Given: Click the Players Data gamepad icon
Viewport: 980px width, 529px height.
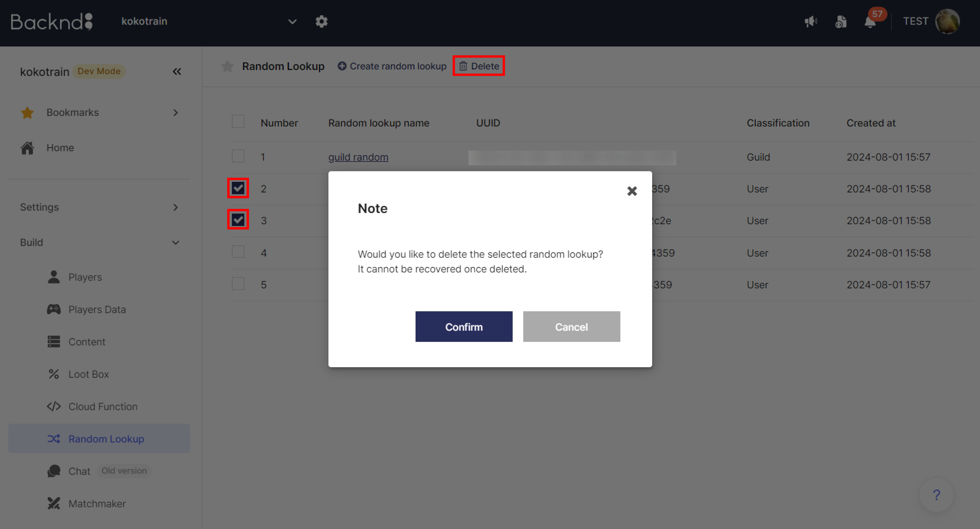Looking at the screenshot, I should (x=54, y=309).
